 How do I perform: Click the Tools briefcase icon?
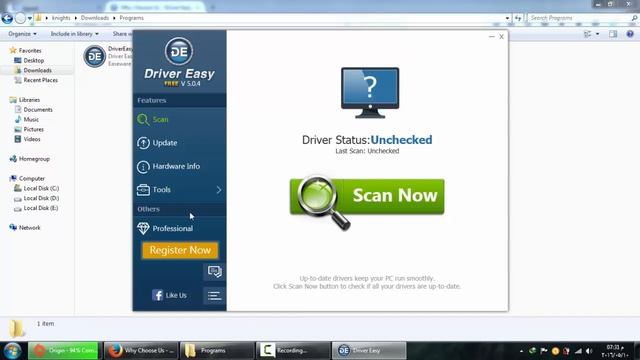143,190
